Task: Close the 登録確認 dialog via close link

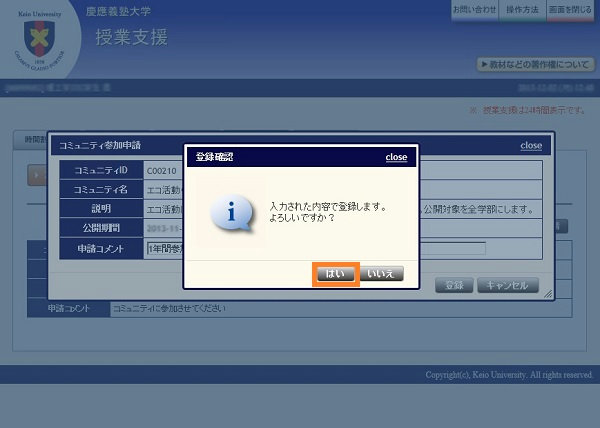Action: (x=396, y=157)
